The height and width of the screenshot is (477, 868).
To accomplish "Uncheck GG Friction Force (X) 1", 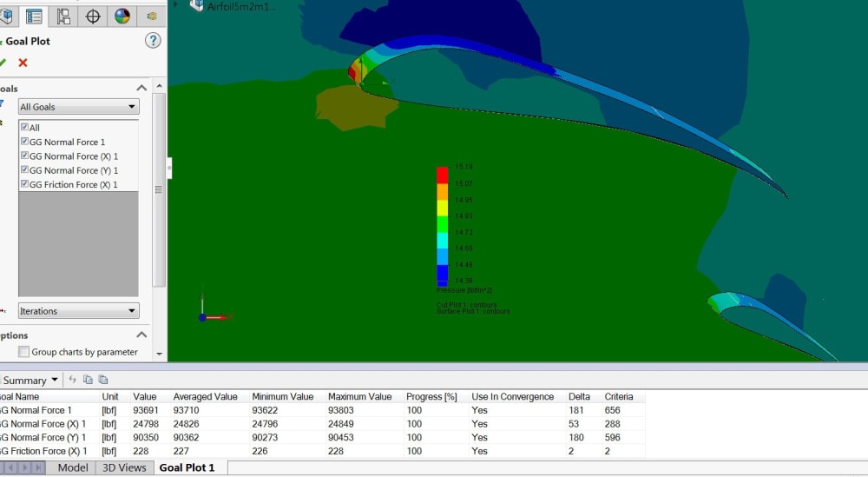I will click(x=24, y=184).
